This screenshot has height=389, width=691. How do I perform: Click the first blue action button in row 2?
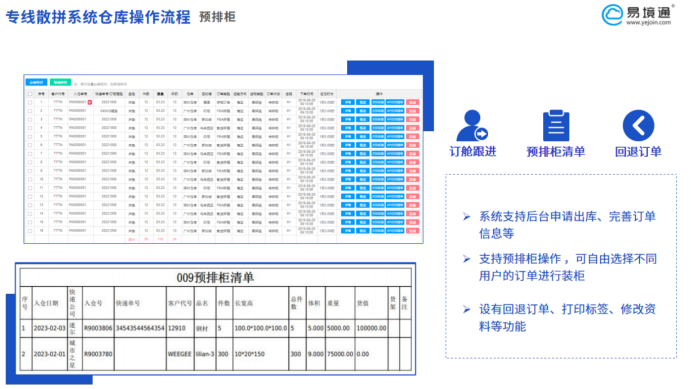[x=348, y=111]
